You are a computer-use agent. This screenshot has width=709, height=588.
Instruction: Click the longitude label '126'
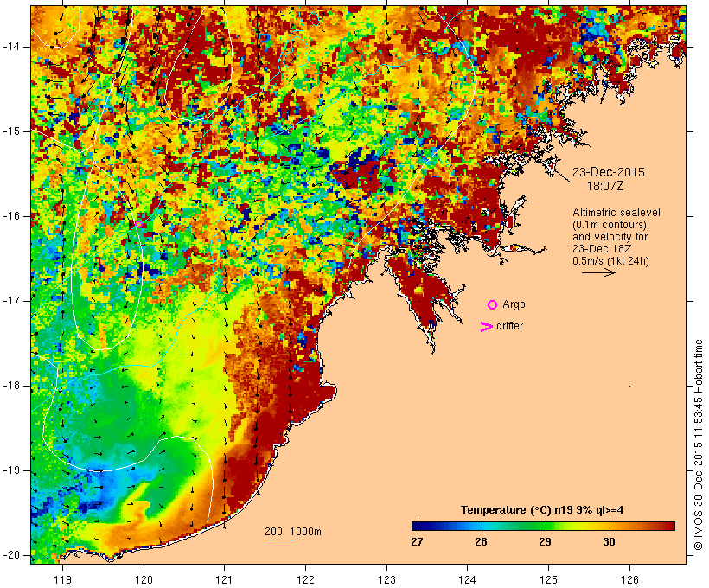(x=629, y=579)
